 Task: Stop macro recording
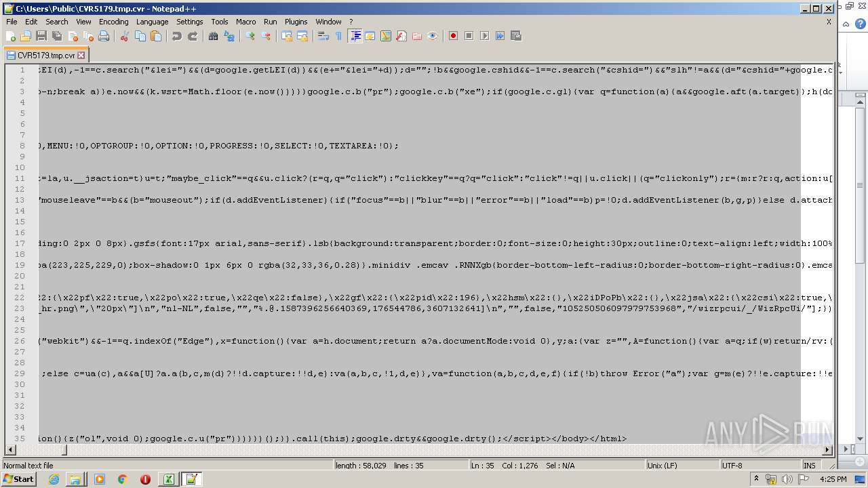click(x=469, y=36)
